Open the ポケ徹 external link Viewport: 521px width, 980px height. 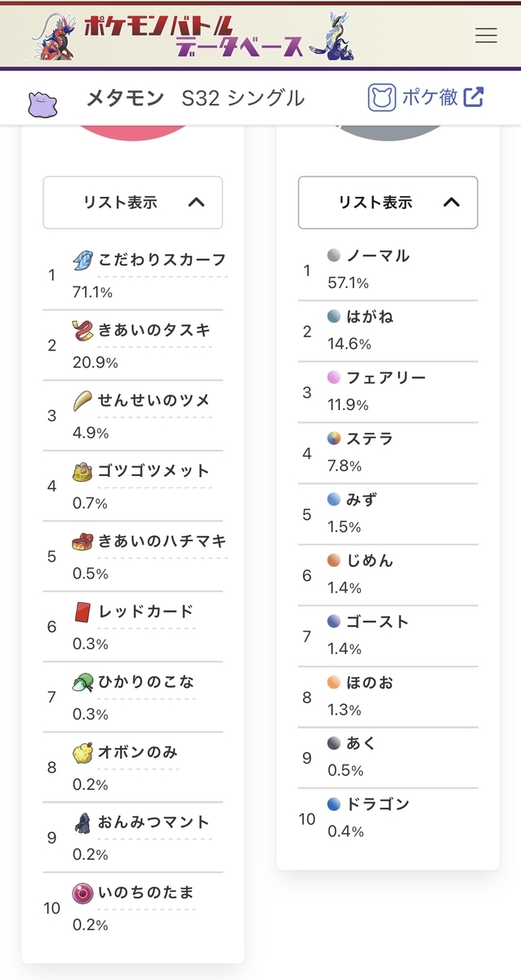pos(425,98)
